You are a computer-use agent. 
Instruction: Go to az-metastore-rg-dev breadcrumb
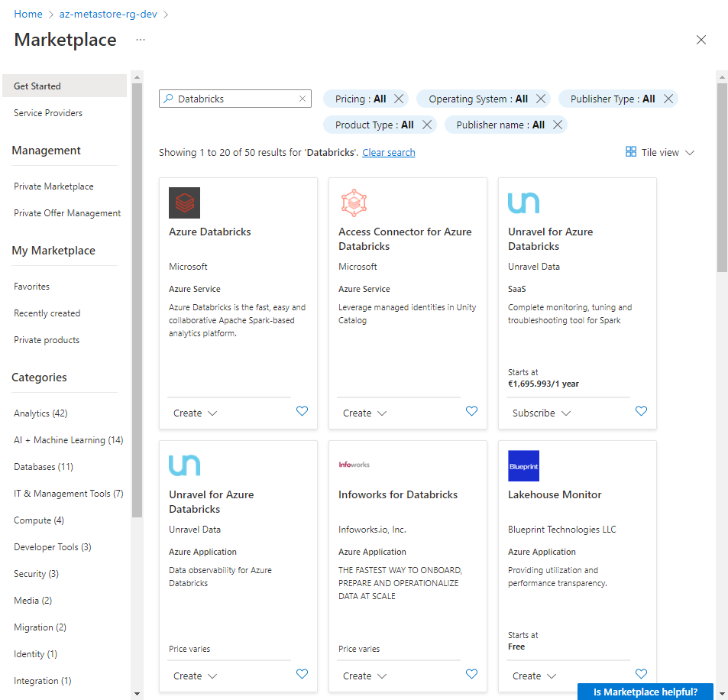[108, 14]
